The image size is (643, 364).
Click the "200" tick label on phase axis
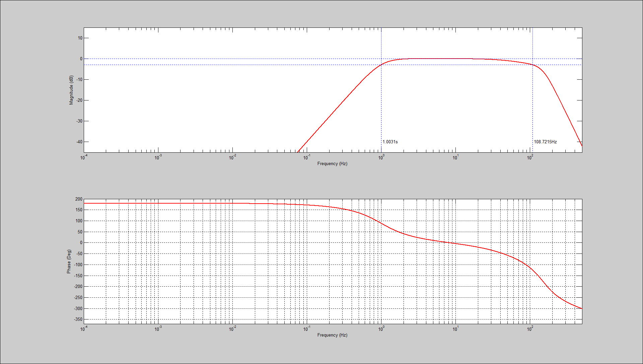pos(79,199)
